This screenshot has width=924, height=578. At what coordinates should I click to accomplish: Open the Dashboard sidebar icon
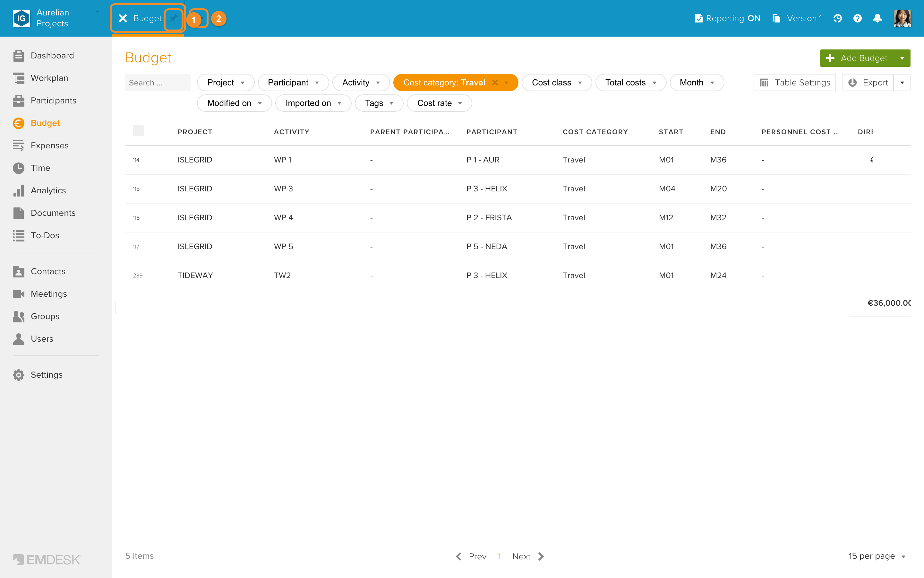[18, 56]
